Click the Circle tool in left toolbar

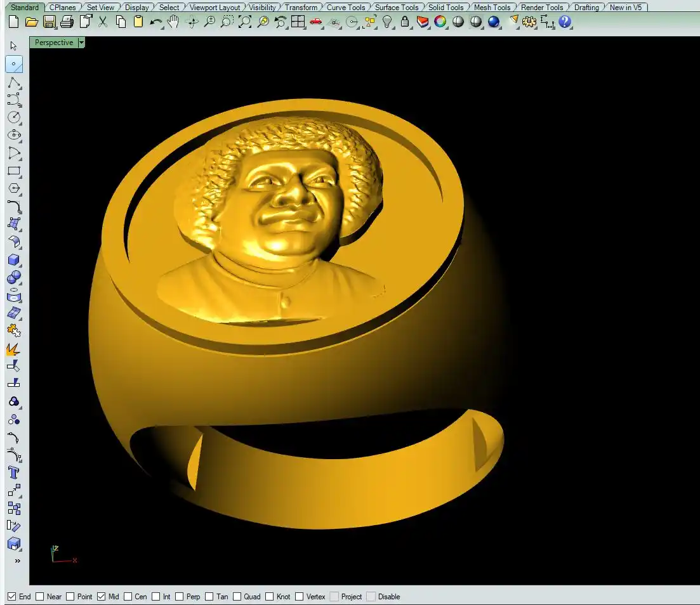click(14, 117)
